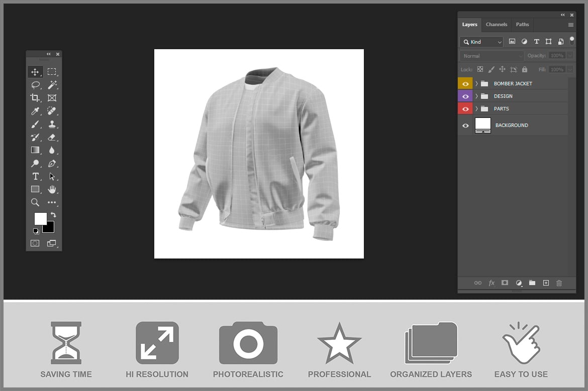
Task: Toggle lock transparent pixels
Action: 480,69
